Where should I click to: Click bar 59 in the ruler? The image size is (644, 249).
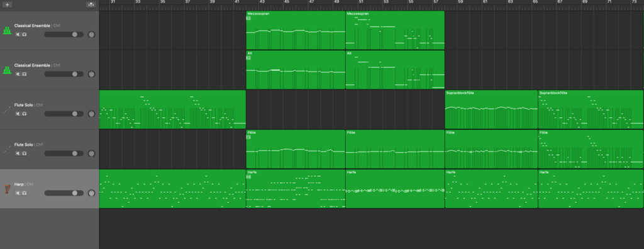point(460,2)
